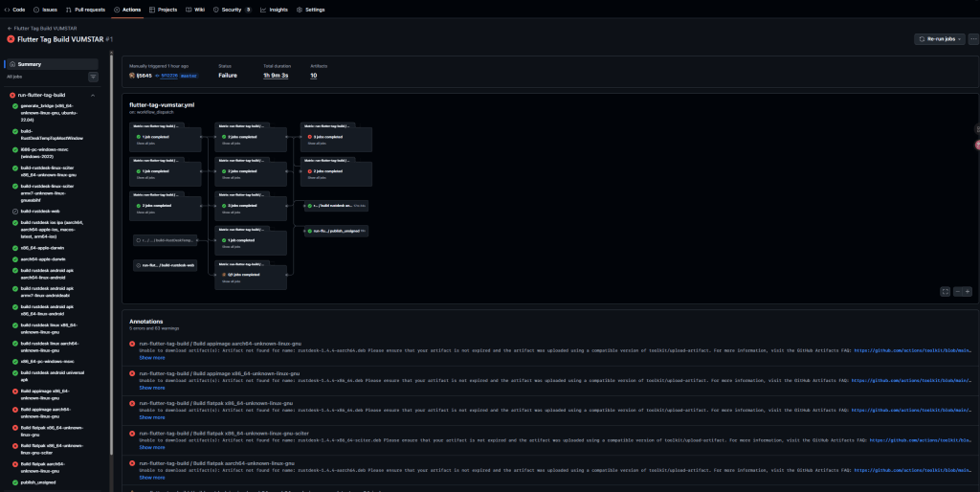This screenshot has height=492, width=980.
Task: Show more of the first appimage aarch64 annotation
Action: coord(152,357)
